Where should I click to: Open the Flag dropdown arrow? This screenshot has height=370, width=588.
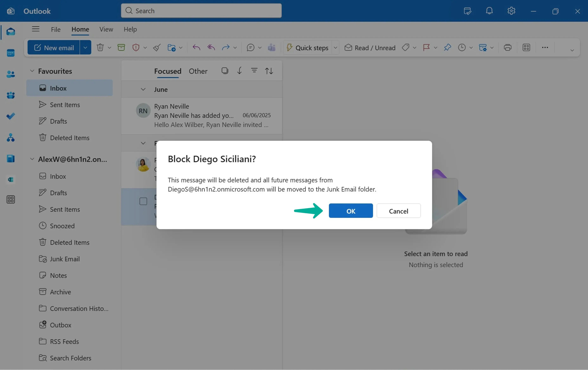tap(436, 48)
